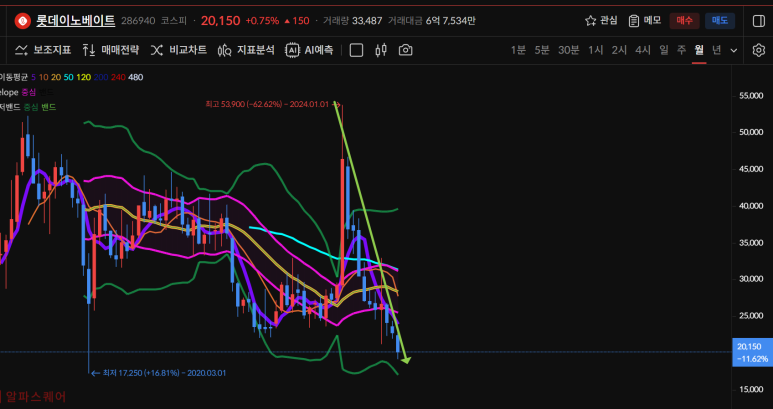Viewport: 773px width, 409px height.
Task: Toggle Envelope magenta 중심 line
Action: pos(29,92)
